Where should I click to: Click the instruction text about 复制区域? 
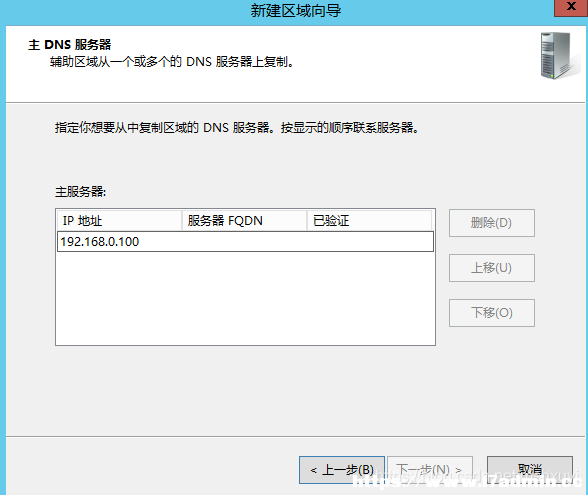237,128
